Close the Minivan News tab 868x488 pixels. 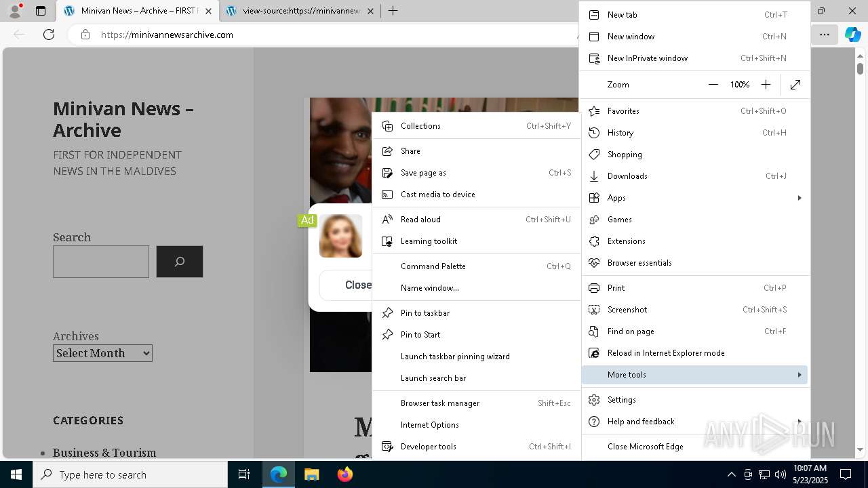(208, 11)
